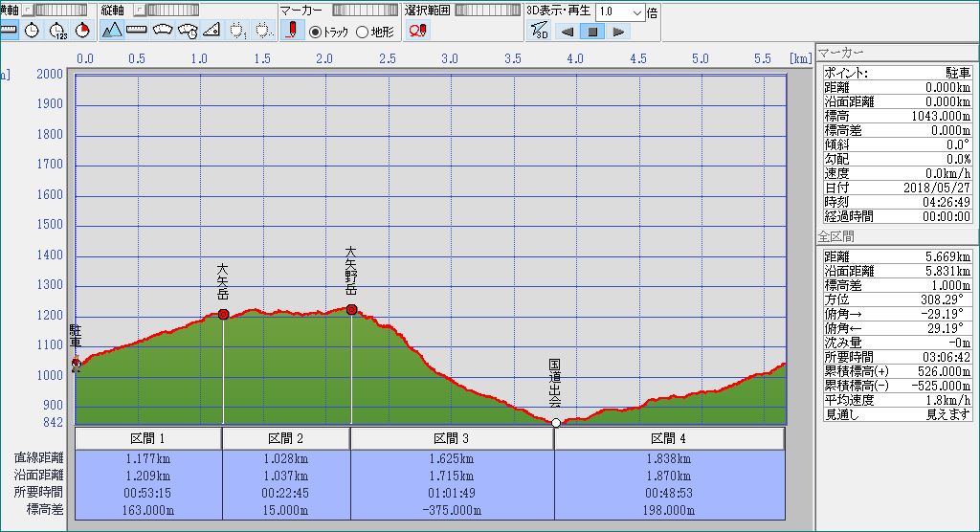Select the 区間 2 section header
This screenshot has width=980, height=532.
coord(286,438)
